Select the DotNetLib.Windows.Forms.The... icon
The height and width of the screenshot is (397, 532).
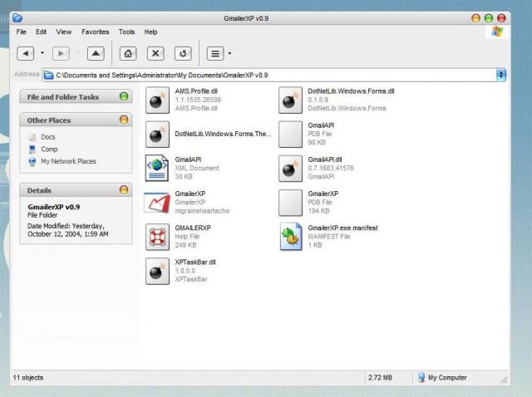tap(157, 135)
